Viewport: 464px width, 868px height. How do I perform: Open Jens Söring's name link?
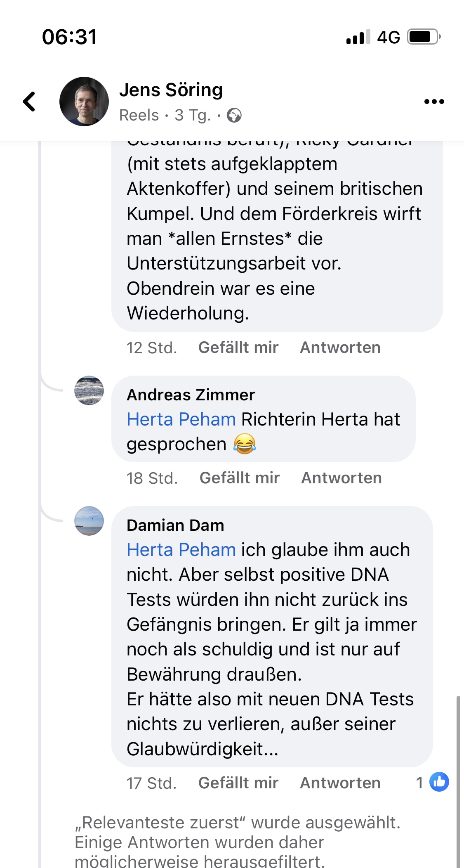(171, 90)
